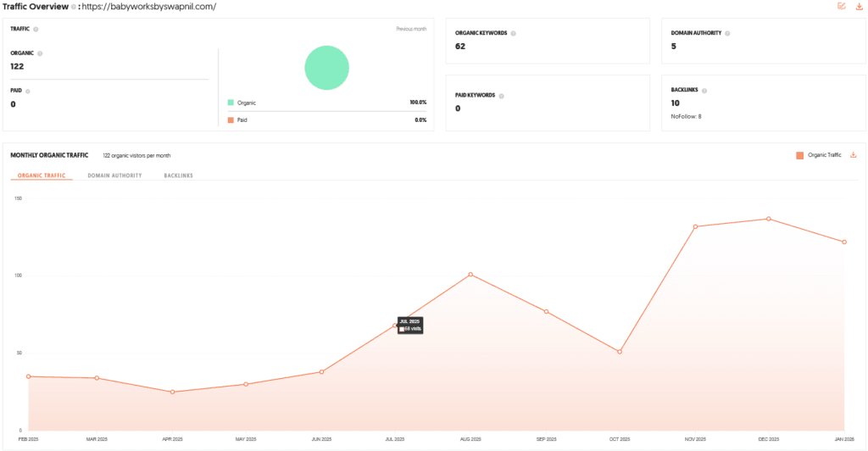The width and height of the screenshot is (868, 451).
Task: Click the NOV 2025 x-axis label
Action: coord(695,439)
